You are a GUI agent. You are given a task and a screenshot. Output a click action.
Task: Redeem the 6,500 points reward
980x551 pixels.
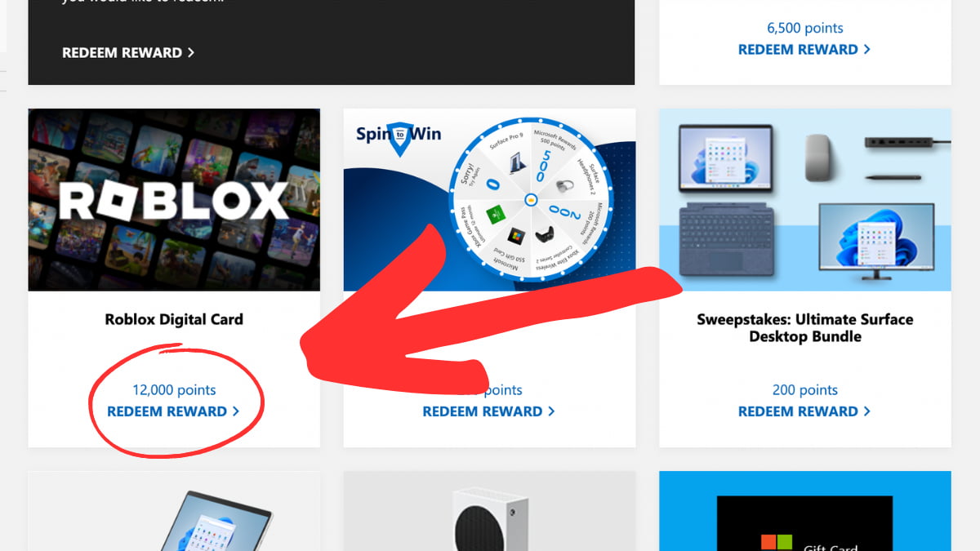[804, 49]
